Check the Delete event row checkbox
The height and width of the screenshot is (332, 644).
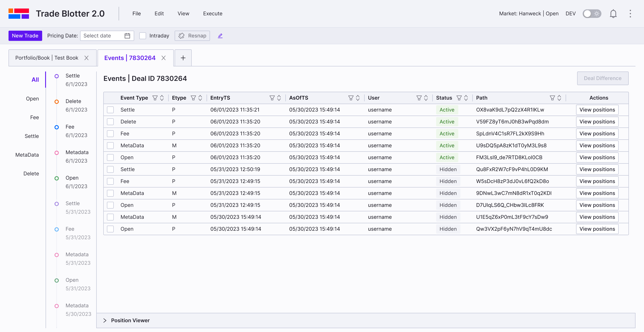pyautogui.click(x=110, y=122)
